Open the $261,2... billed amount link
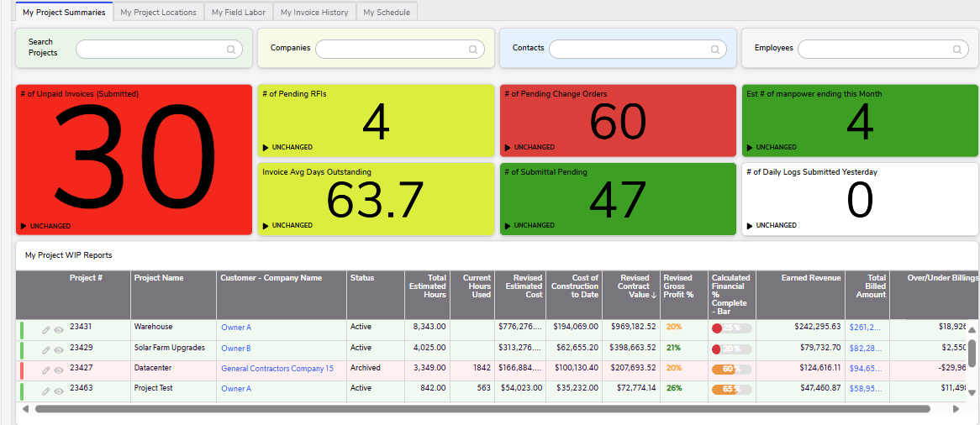This screenshot has width=980, height=425. 865,327
